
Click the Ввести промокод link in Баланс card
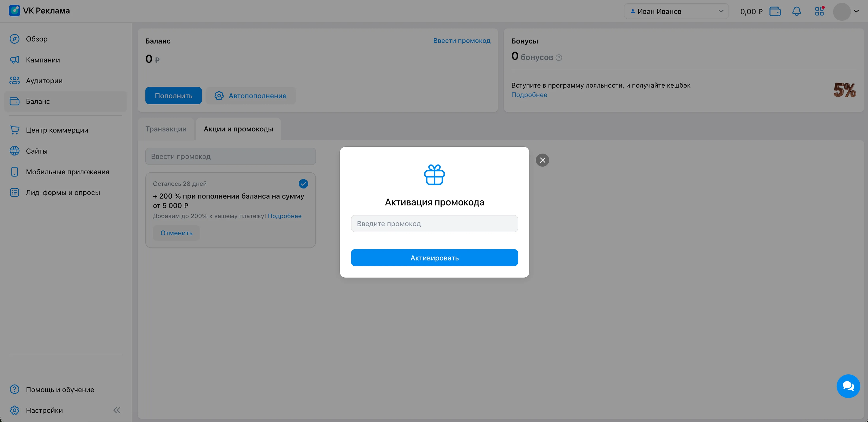click(462, 41)
